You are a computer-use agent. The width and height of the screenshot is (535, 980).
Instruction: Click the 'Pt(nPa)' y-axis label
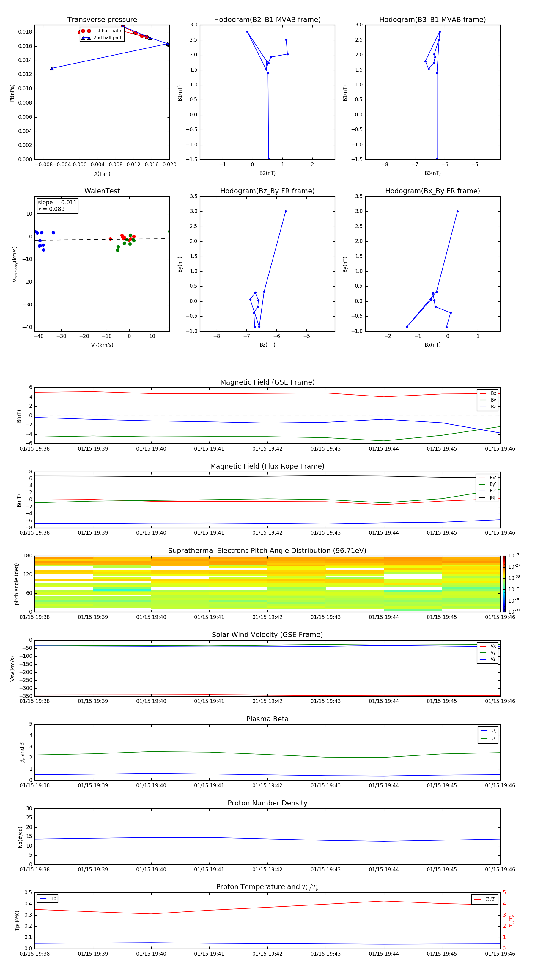tap(12, 93)
